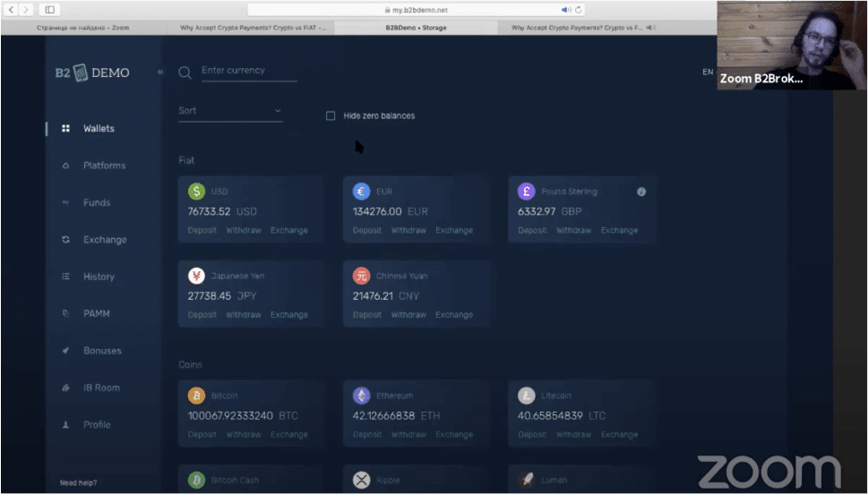Click the Pound Sterling coin icon
This screenshot has width=868, height=494.
tap(527, 192)
